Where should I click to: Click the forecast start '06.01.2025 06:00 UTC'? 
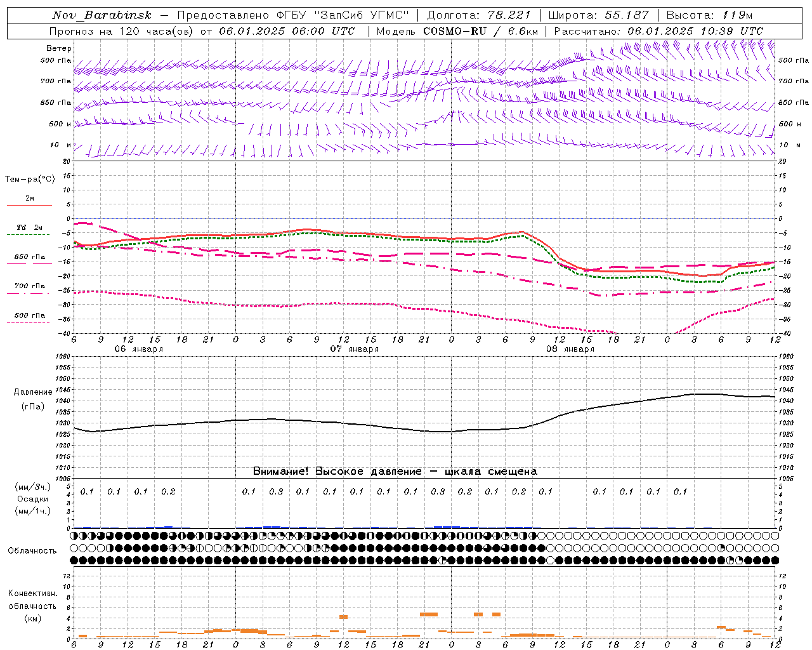tap(287, 31)
